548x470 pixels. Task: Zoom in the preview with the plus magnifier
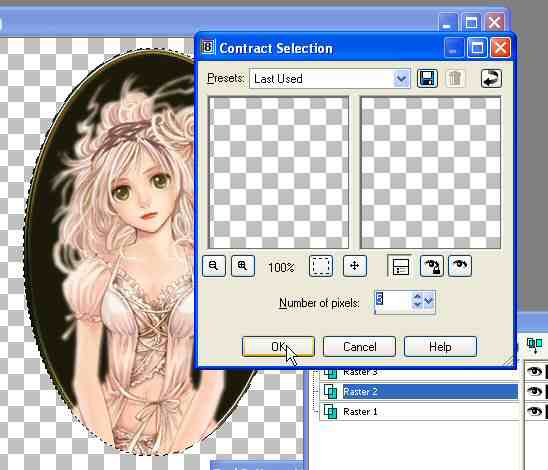243,266
